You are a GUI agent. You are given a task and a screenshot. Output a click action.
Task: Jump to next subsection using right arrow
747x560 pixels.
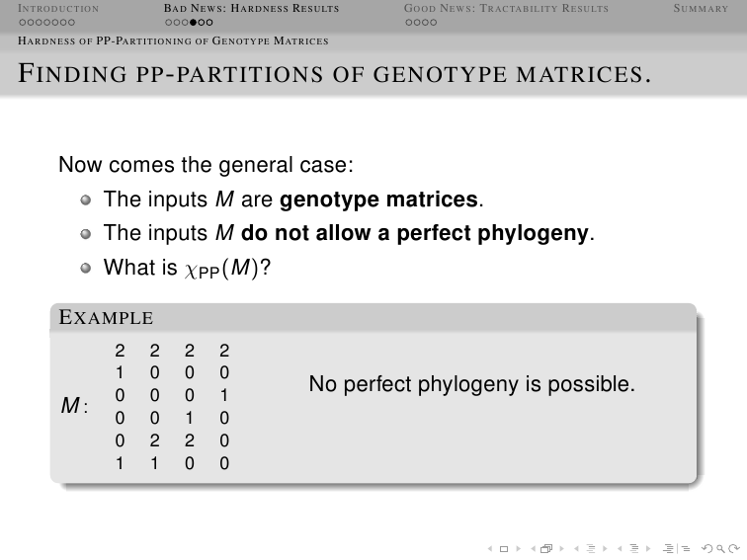(x=605, y=549)
